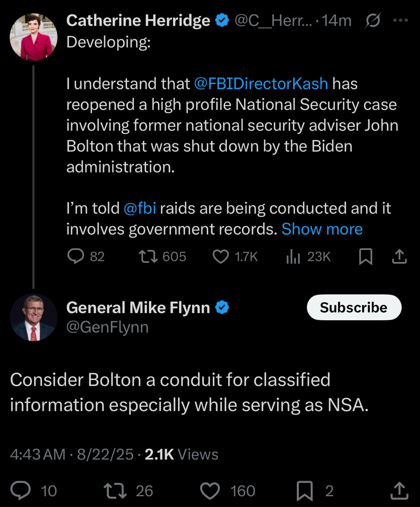Repost General Mike Flynn's post
The image size is (420, 507).
tap(113, 491)
